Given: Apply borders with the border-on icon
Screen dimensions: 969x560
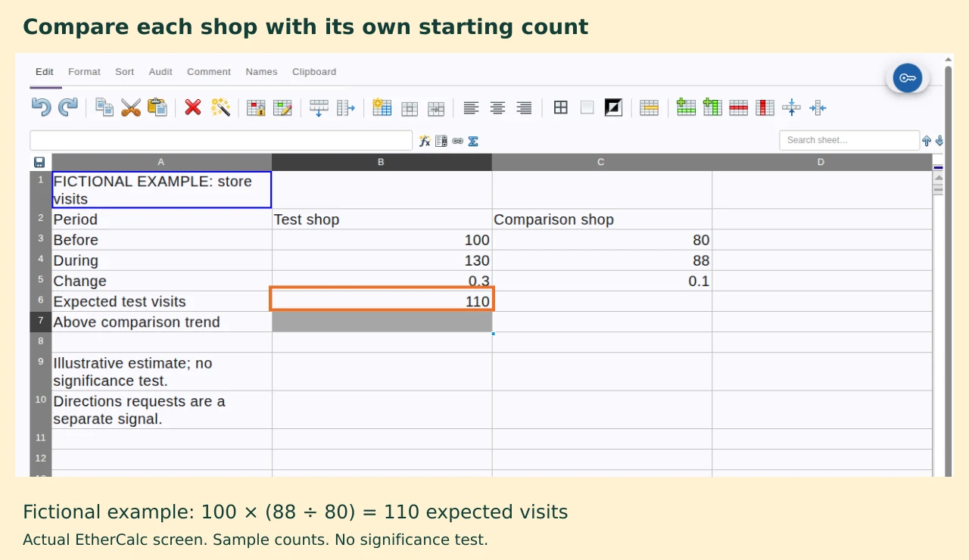Looking at the screenshot, I should pyautogui.click(x=560, y=107).
